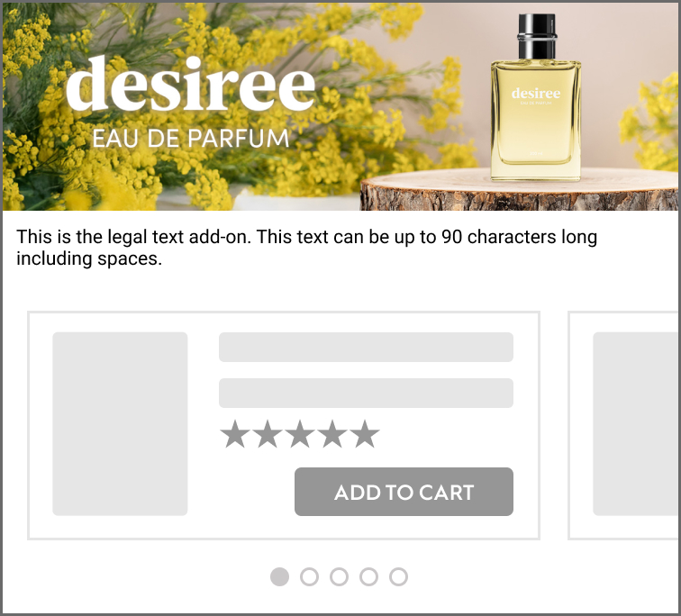Click the EAU DE PARFUM banner text
The image size is (681, 616).
pyautogui.click(x=191, y=139)
